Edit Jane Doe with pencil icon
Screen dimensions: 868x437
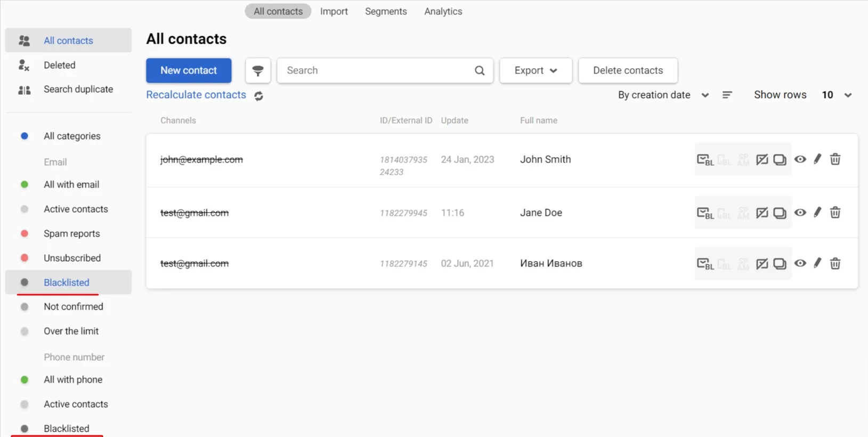click(817, 212)
